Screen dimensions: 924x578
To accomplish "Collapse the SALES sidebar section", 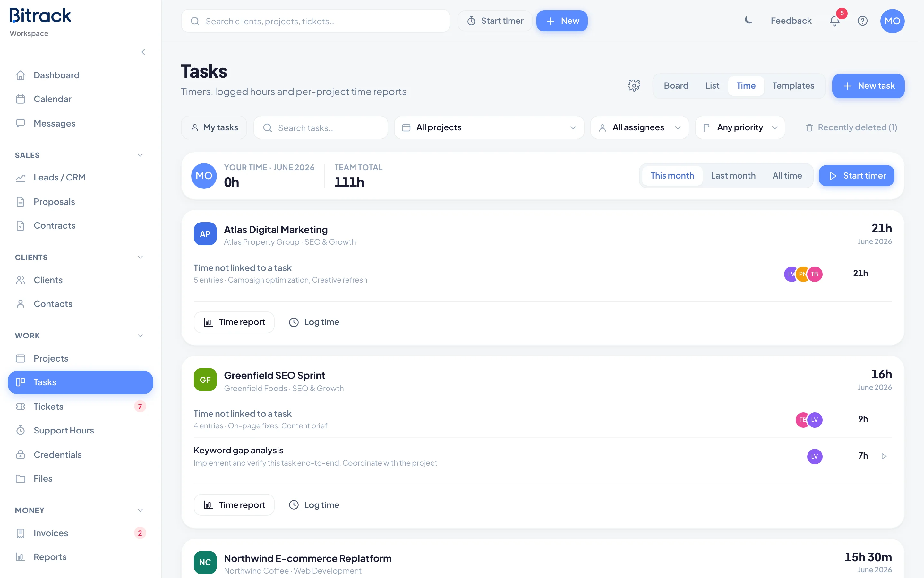I will pos(140,155).
